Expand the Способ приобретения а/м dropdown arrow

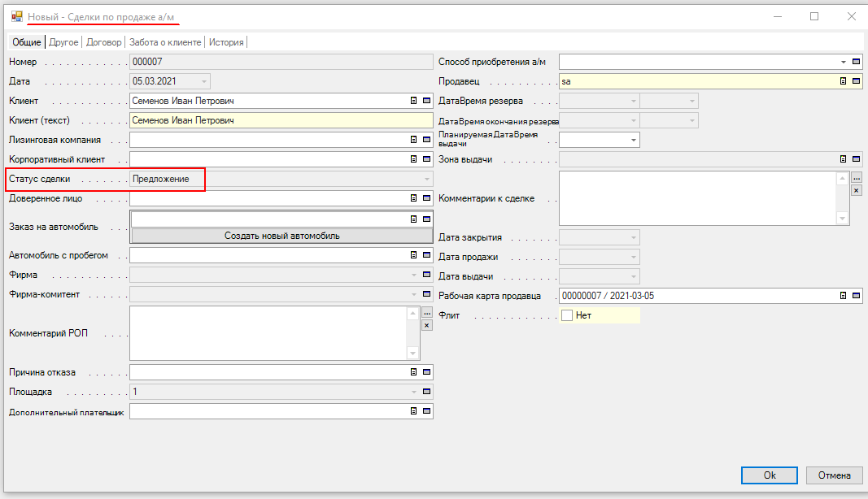coord(844,62)
